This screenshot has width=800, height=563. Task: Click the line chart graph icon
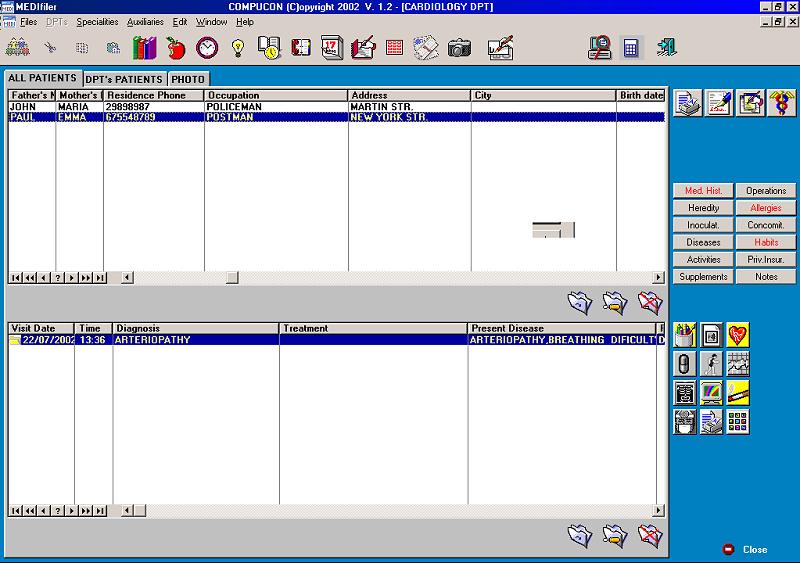[x=738, y=364]
